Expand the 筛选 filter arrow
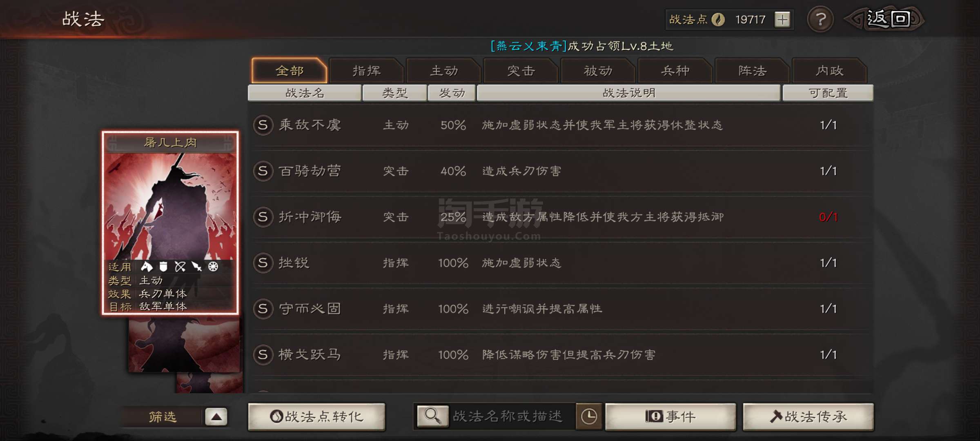Viewport: 980px width, 441px height. pos(216,417)
